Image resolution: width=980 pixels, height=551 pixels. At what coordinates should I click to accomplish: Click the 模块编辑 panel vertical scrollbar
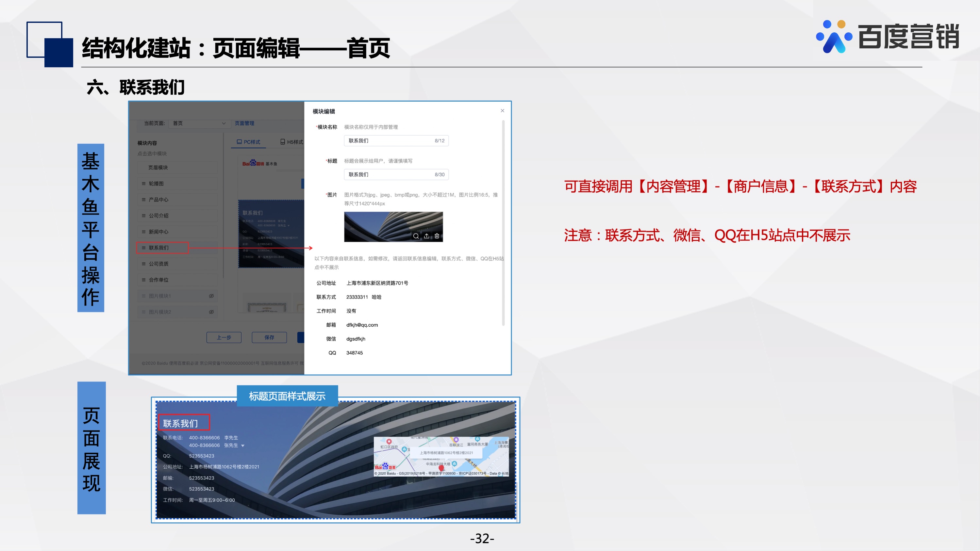pos(503,223)
